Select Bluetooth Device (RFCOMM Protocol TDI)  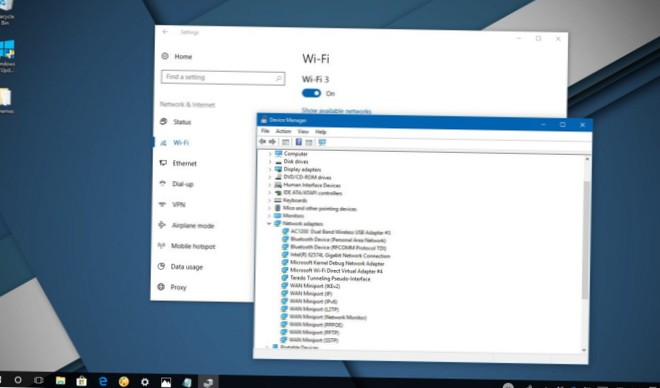338,247
